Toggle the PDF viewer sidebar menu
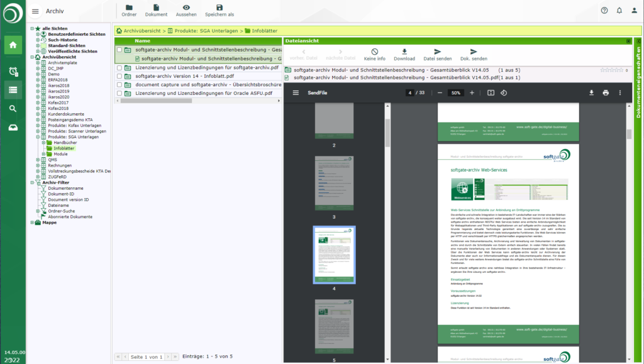644x364 pixels. tap(296, 93)
